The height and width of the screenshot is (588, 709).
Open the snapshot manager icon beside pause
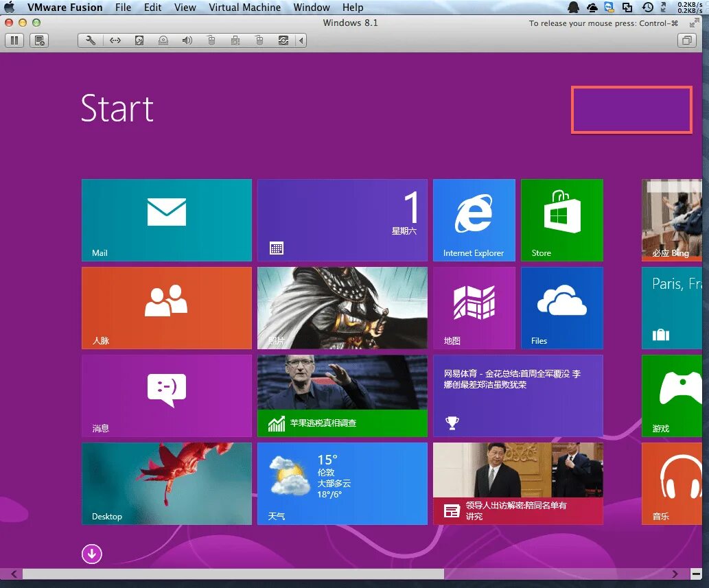[39, 40]
